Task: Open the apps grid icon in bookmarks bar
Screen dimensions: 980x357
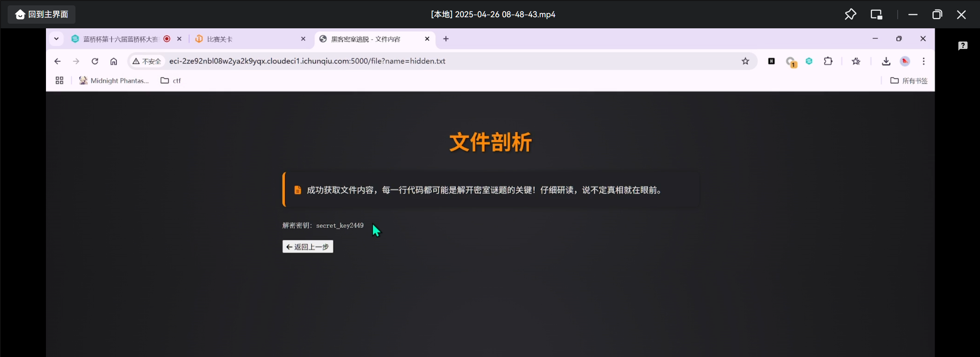Action: [x=59, y=80]
